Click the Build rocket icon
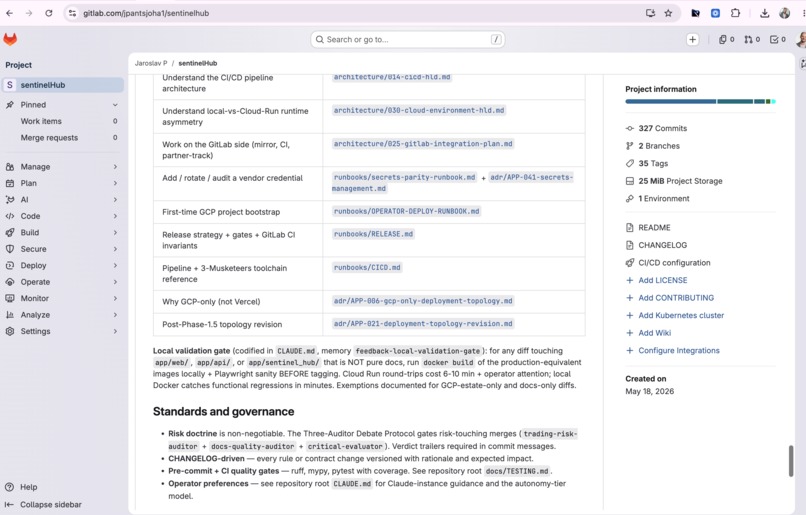The height and width of the screenshot is (515, 806). coord(10,232)
